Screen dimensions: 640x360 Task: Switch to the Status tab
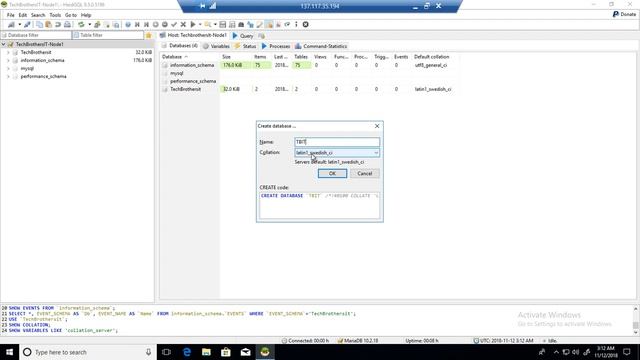tap(245, 46)
